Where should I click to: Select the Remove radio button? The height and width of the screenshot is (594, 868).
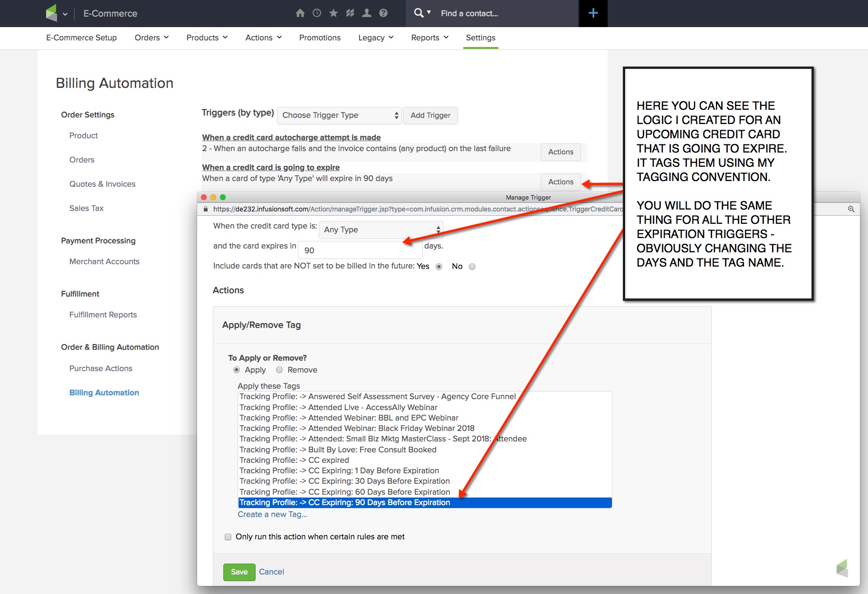(x=280, y=370)
